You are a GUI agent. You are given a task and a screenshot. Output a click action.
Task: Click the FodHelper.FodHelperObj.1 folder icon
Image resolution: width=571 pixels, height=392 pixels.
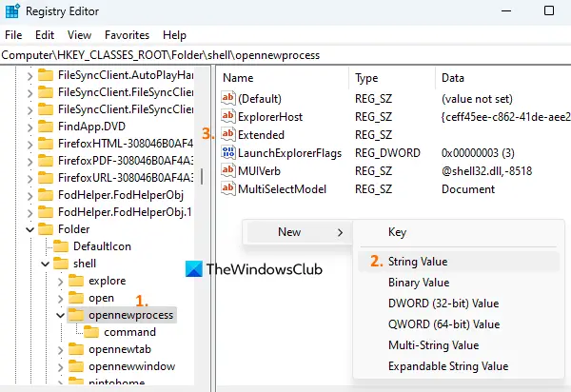pyautogui.click(x=46, y=212)
